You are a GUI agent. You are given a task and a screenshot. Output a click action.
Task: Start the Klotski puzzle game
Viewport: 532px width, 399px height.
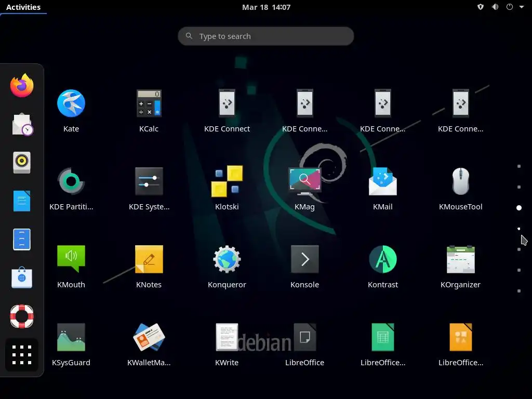click(227, 181)
